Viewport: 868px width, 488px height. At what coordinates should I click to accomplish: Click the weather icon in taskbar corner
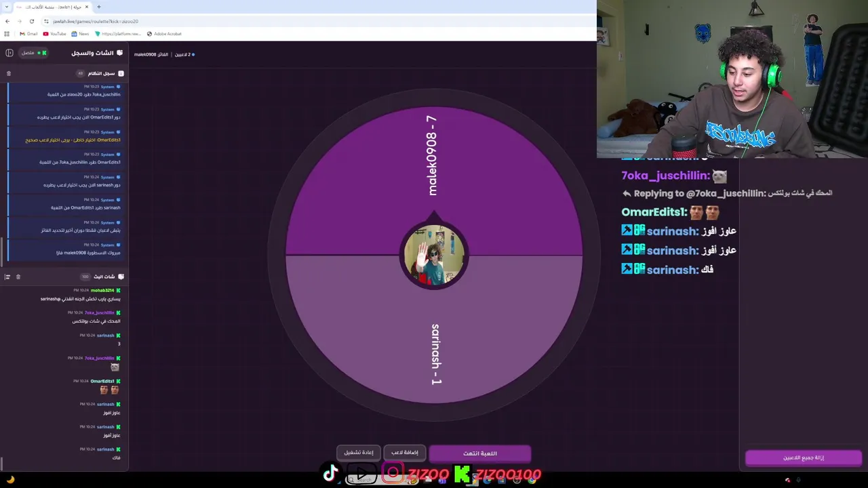[10, 480]
